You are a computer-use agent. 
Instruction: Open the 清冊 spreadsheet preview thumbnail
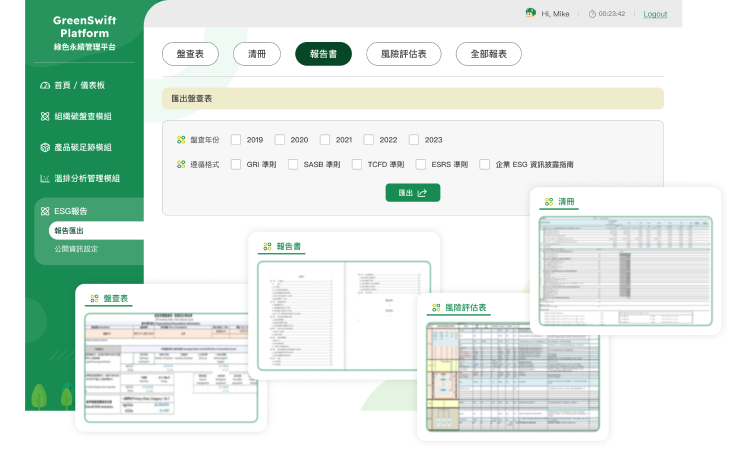coord(625,270)
